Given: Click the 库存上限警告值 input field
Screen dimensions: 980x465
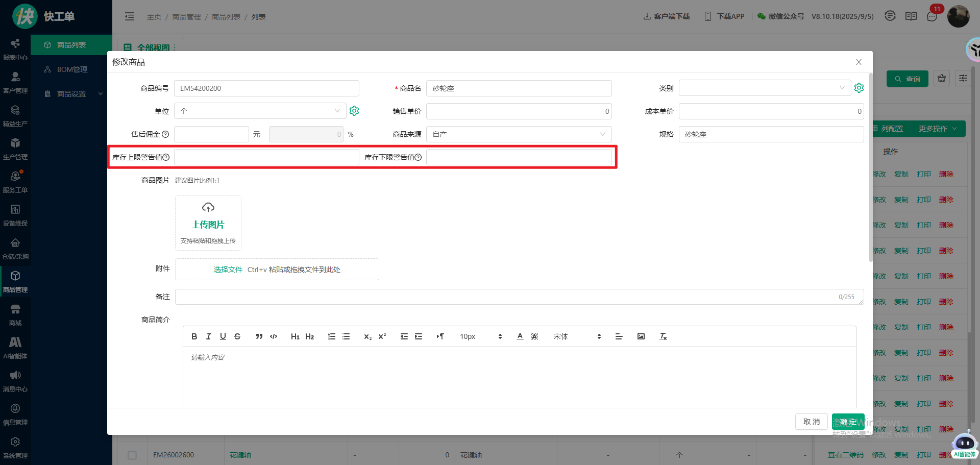Looking at the screenshot, I should point(266,157).
